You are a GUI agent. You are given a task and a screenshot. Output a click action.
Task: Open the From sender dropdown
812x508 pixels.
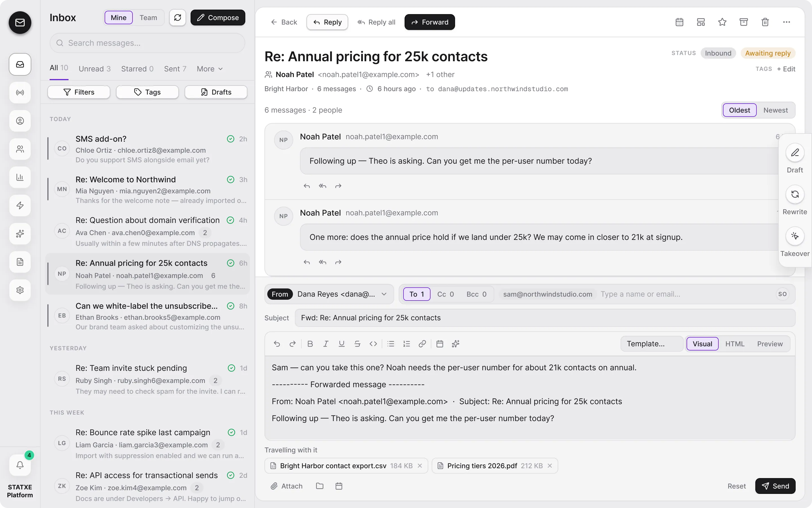pyautogui.click(x=329, y=294)
